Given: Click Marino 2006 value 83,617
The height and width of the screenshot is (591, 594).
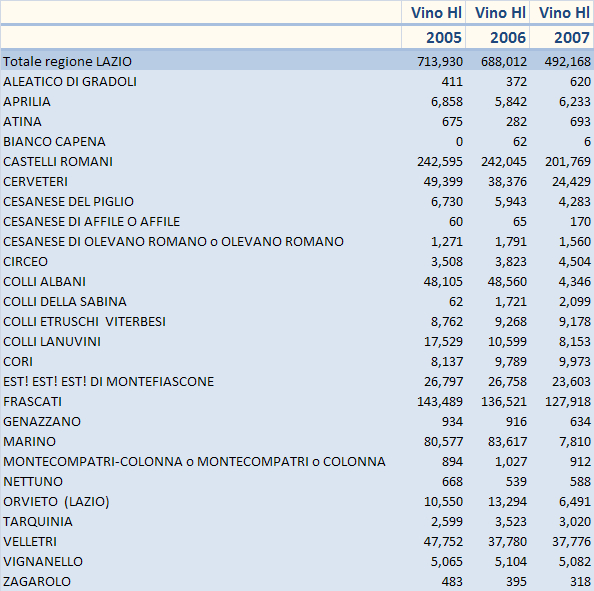Looking at the screenshot, I should pos(507,442).
